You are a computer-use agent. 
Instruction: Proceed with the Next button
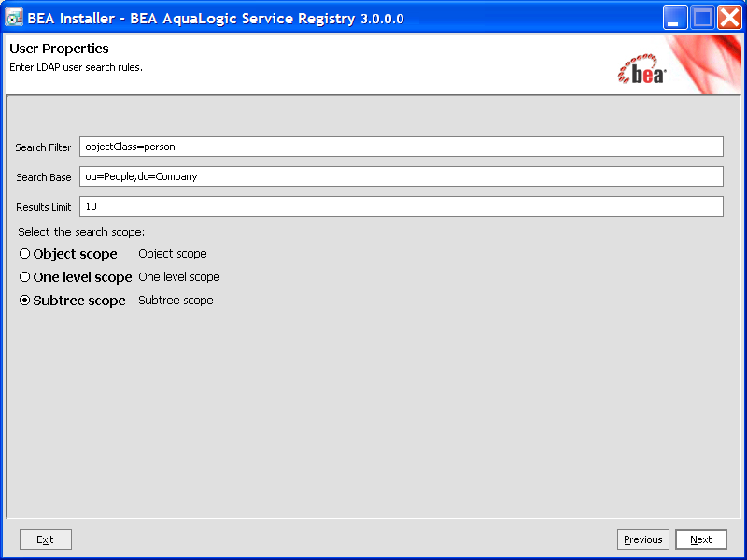pos(701,539)
